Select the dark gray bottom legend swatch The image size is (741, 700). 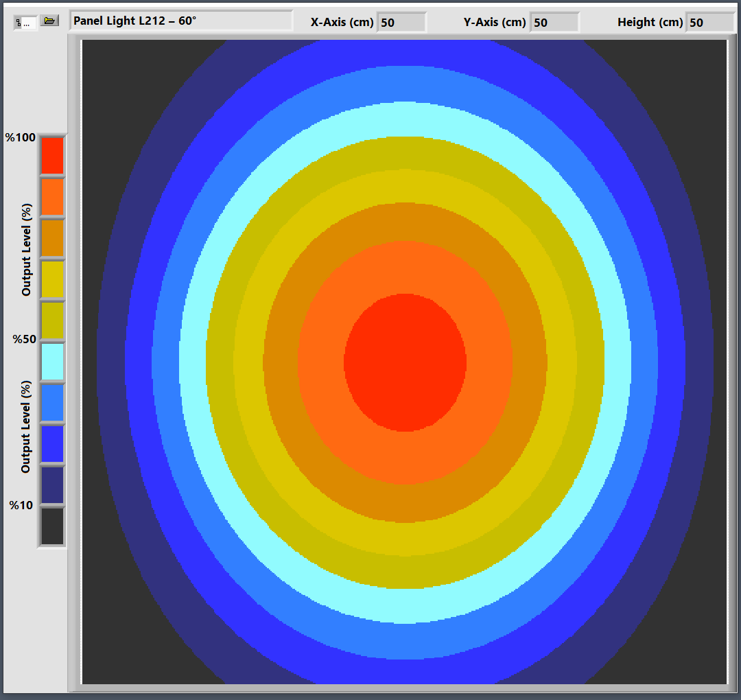pyautogui.click(x=52, y=526)
